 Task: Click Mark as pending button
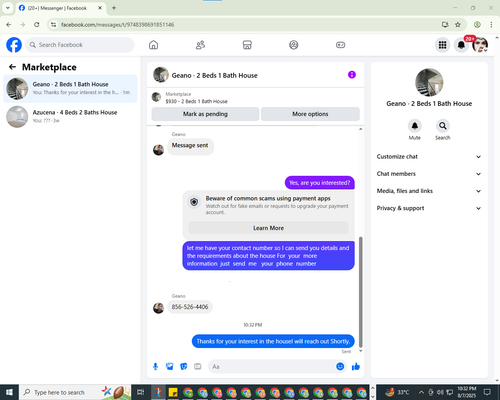pyautogui.click(x=205, y=114)
